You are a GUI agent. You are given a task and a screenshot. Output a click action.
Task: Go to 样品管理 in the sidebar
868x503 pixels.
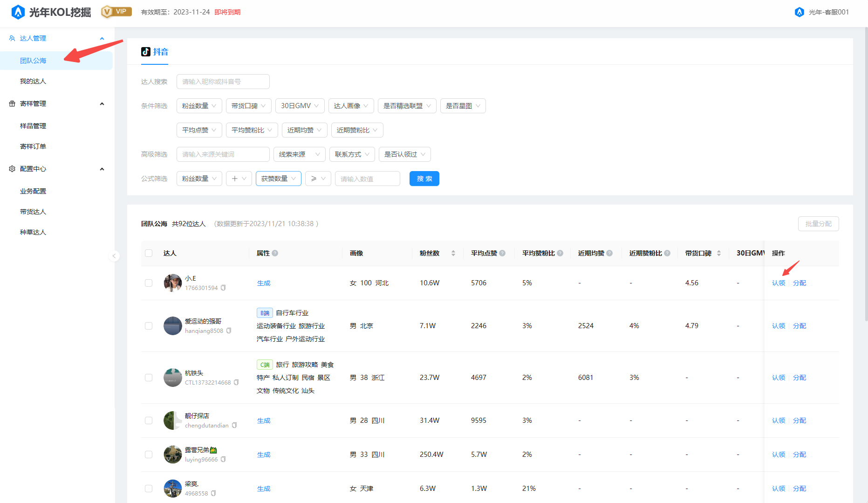click(33, 126)
